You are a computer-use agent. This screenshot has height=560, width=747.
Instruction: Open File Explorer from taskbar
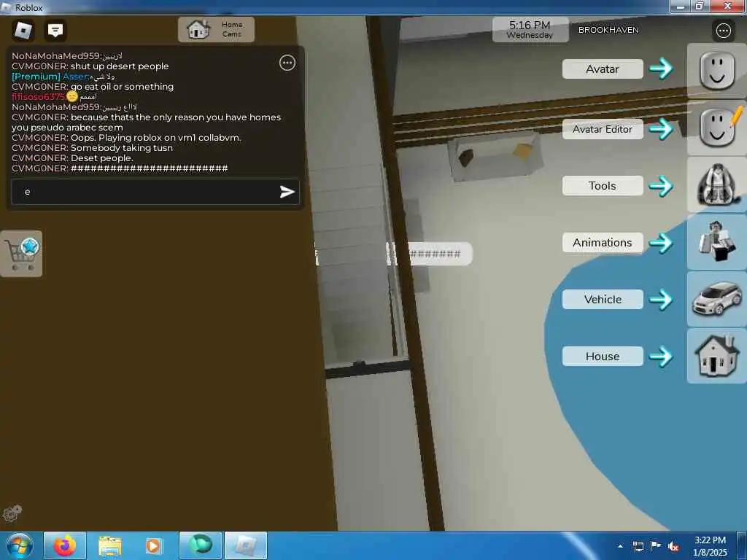coord(110,545)
